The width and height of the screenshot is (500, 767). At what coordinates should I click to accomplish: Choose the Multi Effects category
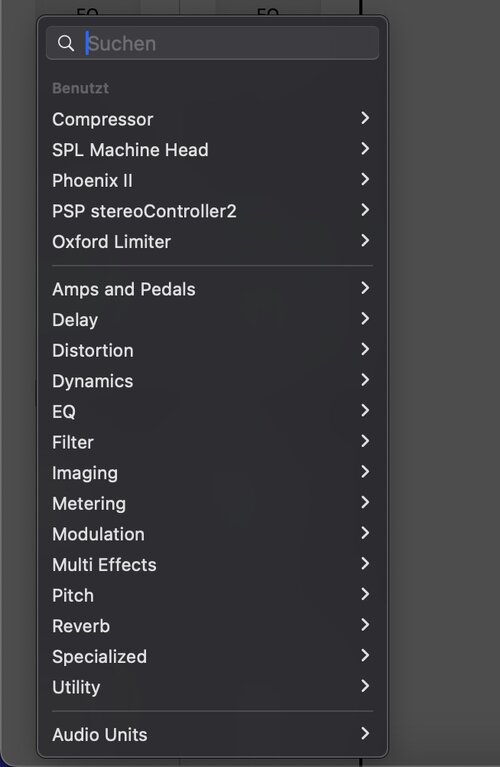[212, 564]
